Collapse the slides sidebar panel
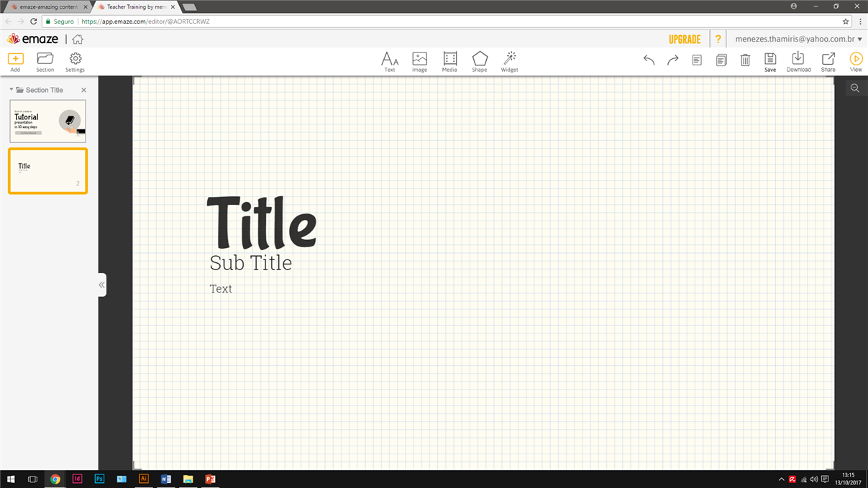 (x=101, y=285)
